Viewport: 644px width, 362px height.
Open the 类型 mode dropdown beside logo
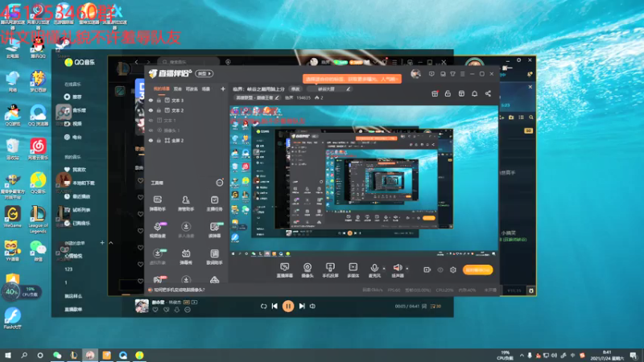coord(204,73)
